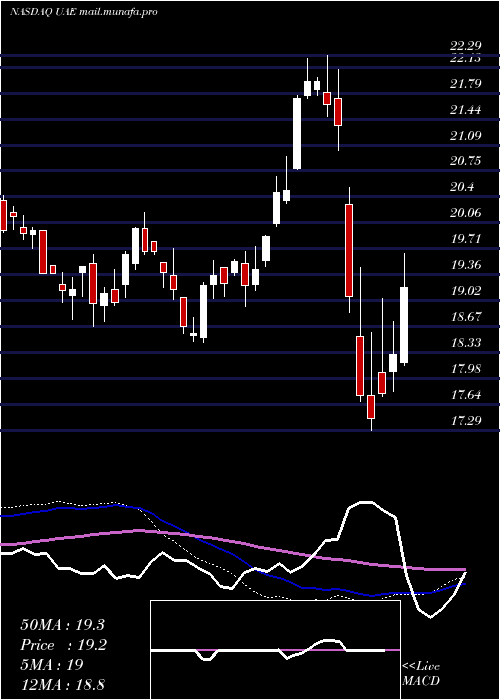Select the 19.36 price level label
Viewport: 500px width, 700px height.
pos(466,265)
